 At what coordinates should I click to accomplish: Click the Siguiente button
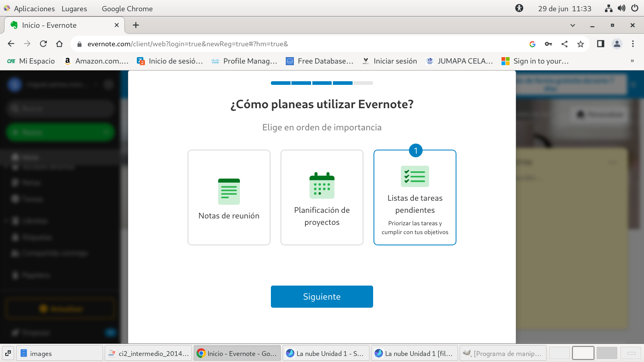(x=322, y=296)
